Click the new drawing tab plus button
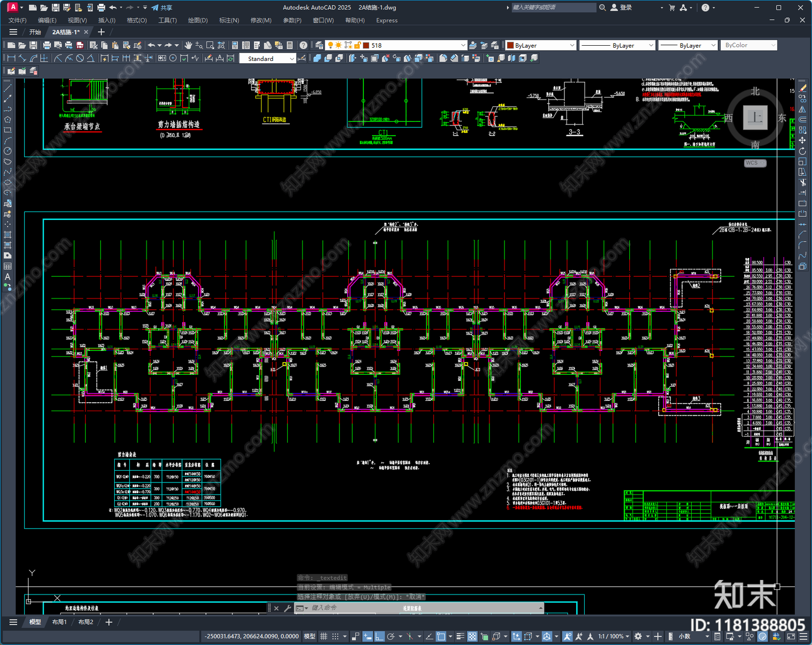This screenshot has width=812, height=645. click(x=101, y=32)
